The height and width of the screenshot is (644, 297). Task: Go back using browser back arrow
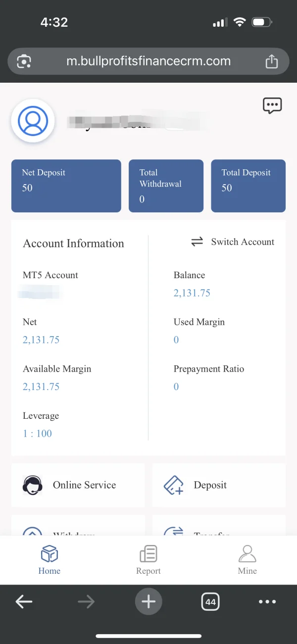tap(24, 602)
